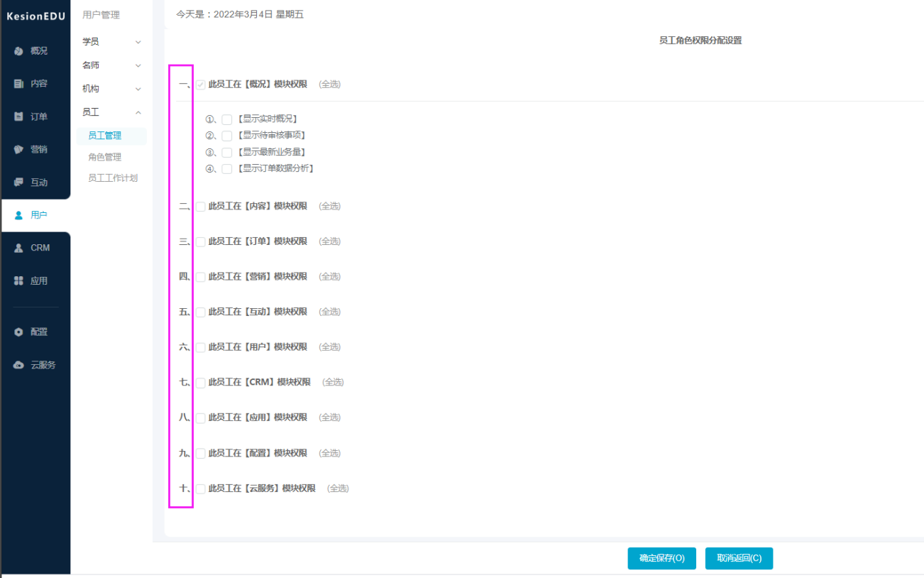The image size is (924, 578).
Task: Click the CRM person icon in sidebar
Action: click(x=18, y=248)
